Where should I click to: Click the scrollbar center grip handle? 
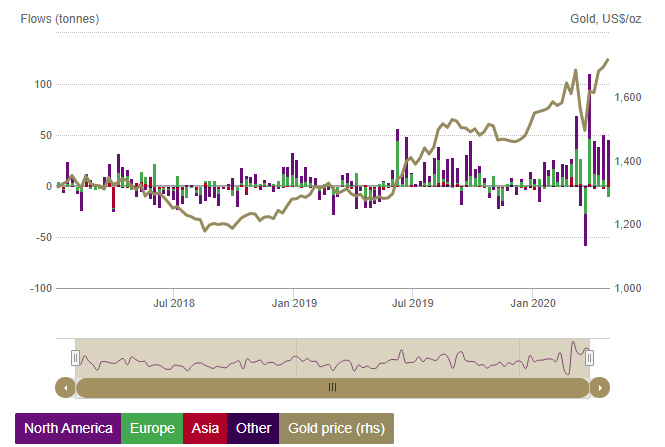[332, 387]
